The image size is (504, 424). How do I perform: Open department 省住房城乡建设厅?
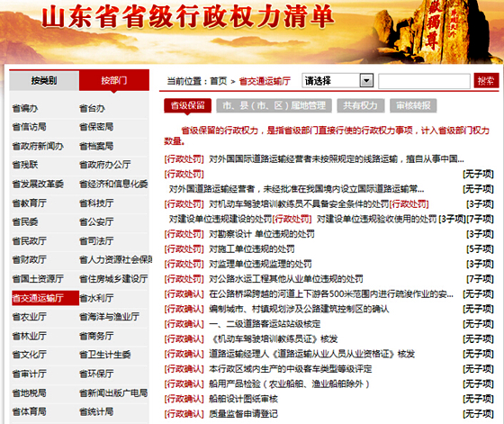click(x=113, y=279)
